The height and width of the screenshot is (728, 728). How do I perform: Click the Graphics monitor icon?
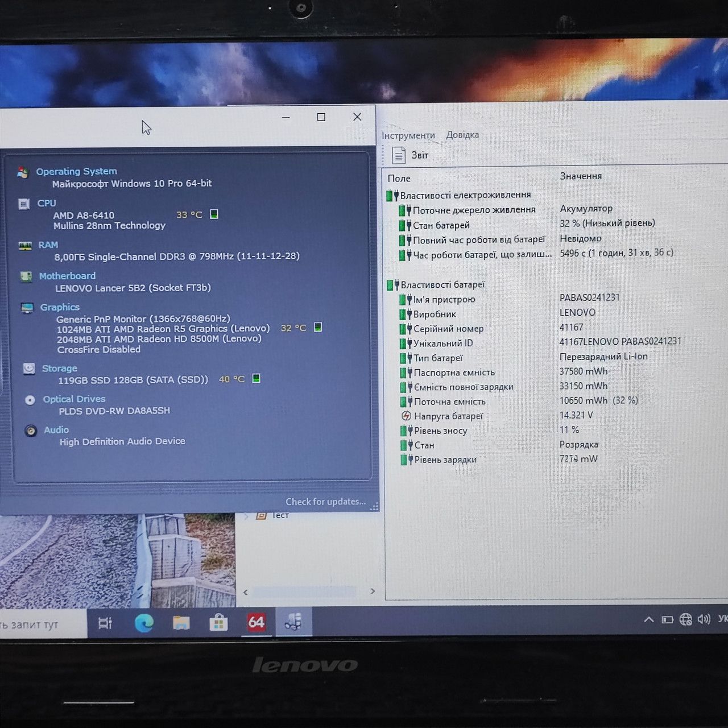[x=27, y=308]
